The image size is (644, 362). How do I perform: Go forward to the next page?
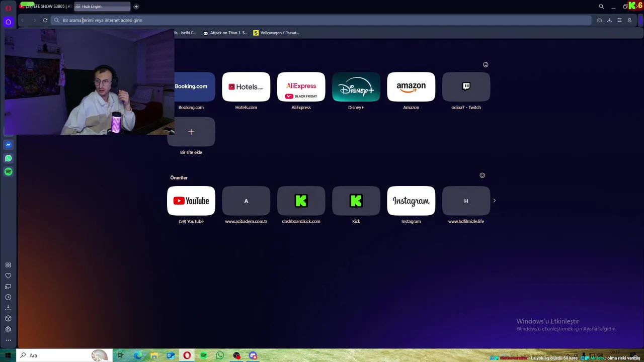(34, 20)
